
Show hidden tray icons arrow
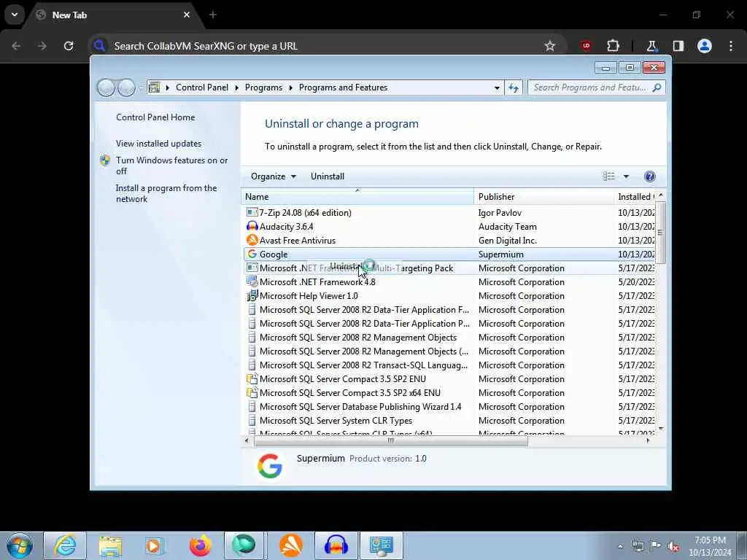(620, 546)
